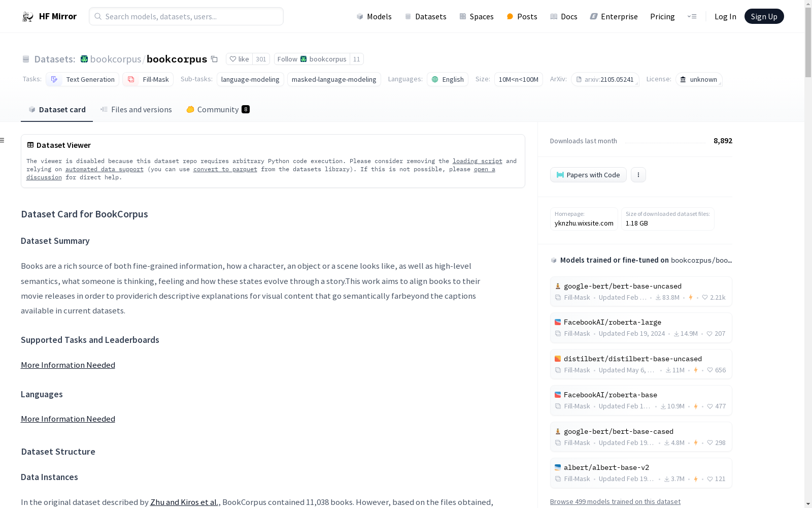Click the Spaces icon in the header
This screenshot has width=812, height=508.
(463, 16)
